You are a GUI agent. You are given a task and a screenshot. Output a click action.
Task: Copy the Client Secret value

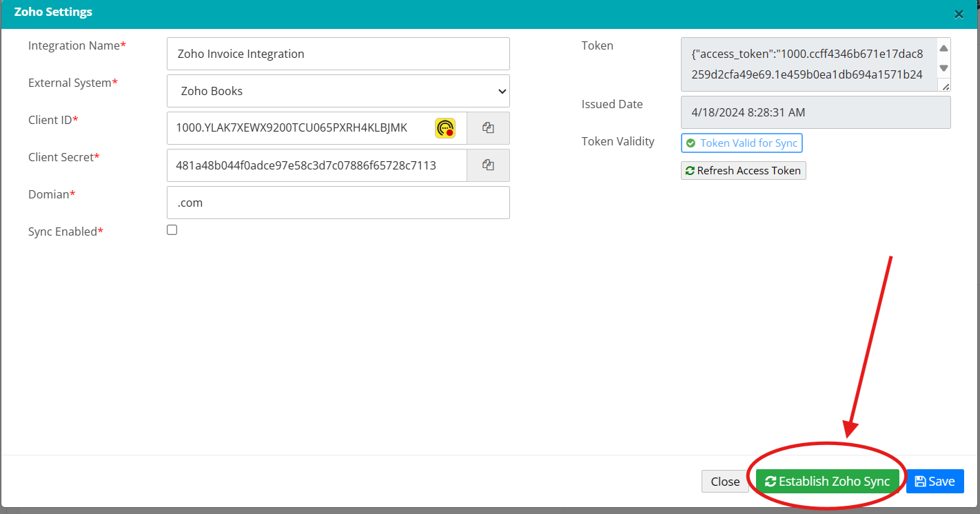488,165
